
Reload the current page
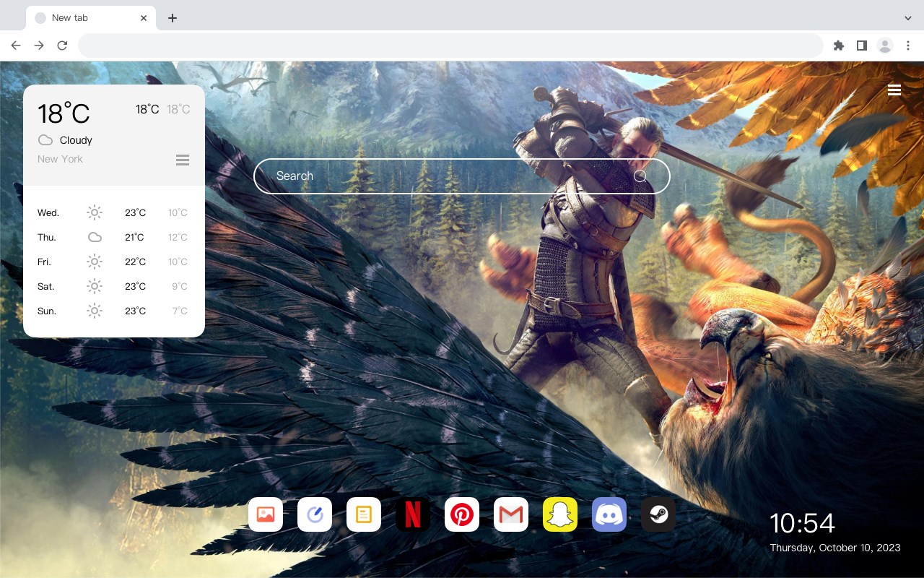(x=62, y=46)
